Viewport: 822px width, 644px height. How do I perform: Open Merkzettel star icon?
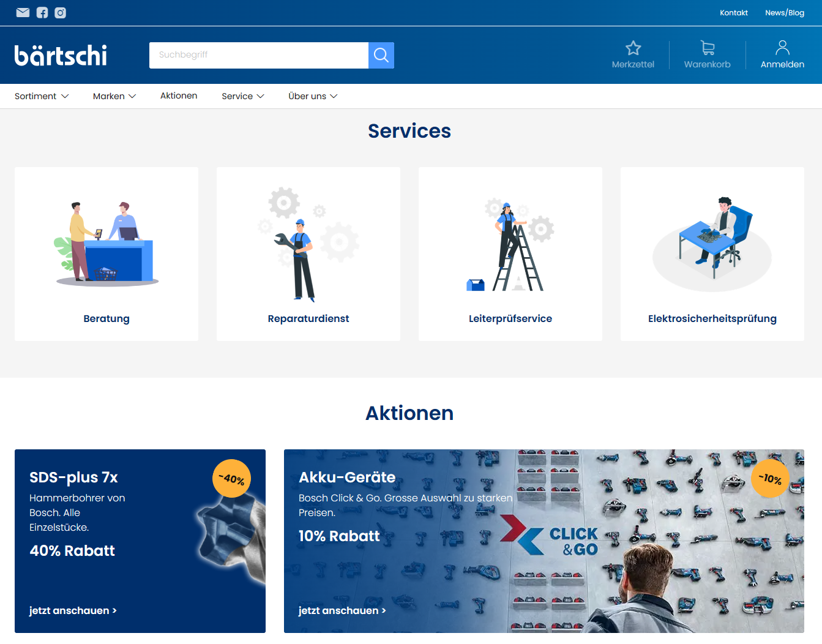[633, 48]
